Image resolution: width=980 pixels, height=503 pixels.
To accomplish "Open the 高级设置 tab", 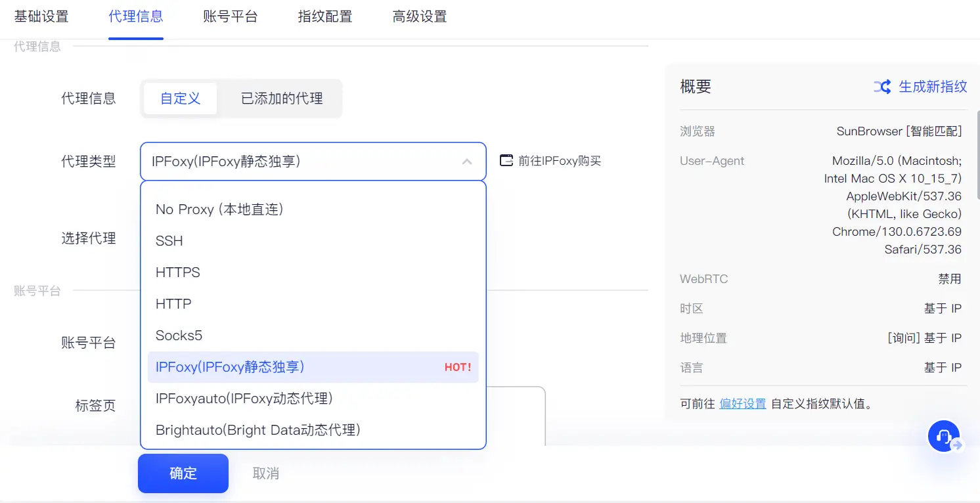I will (x=420, y=16).
